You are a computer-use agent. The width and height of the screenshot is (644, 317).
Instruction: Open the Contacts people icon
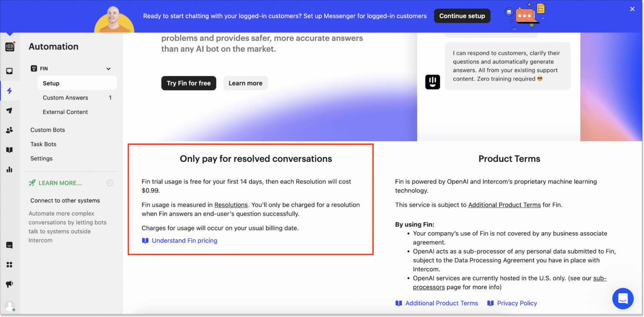coord(10,130)
